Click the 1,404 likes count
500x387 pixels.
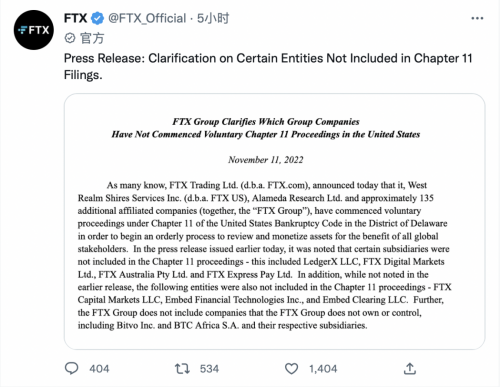323,369
